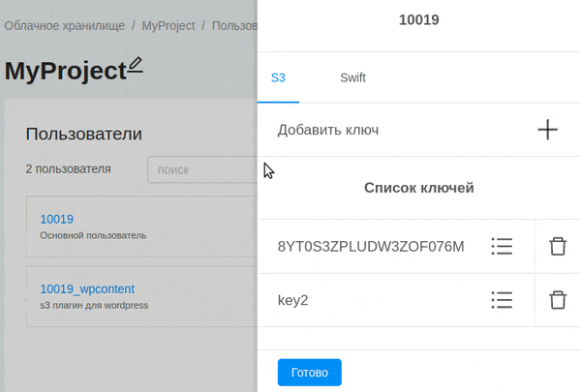Open details list icon for key 8YT0S3ZPLUDW3ZOF076M
Image resolution: width=581 pixels, height=392 pixels.
click(x=502, y=247)
